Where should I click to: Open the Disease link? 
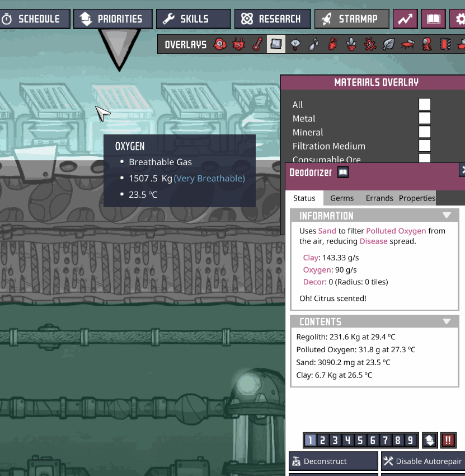tap(373, 241)
